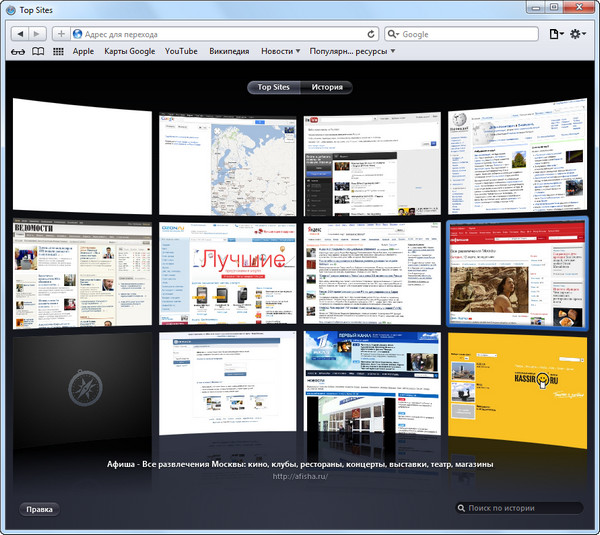This screenshot has width=600, height=535.
Task: Open the Reading List glasses icon
Action: [x=18, y=51]
